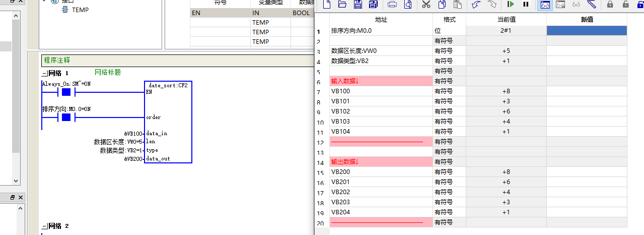Click new value cell for VB100
Image resolution: width=644 pixels, height=235 pixels.
pyautogui.click(x=587, y=91)
